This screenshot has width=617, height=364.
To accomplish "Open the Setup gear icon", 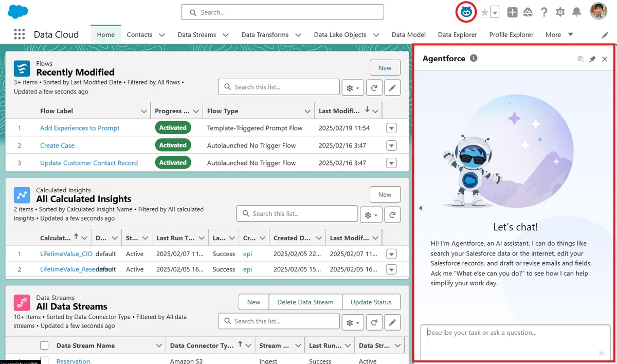I will (x=560, y=12).
